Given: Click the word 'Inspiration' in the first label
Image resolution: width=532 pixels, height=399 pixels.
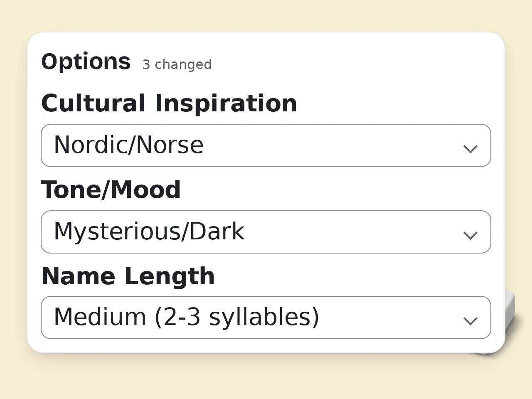Looking at the screenshot, I should click(x=226, y=103).
